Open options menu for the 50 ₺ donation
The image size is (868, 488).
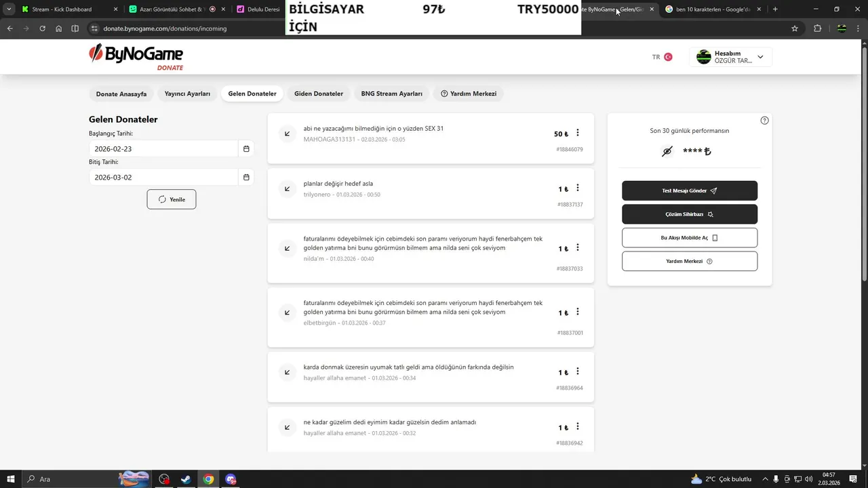tap(578, 133)
